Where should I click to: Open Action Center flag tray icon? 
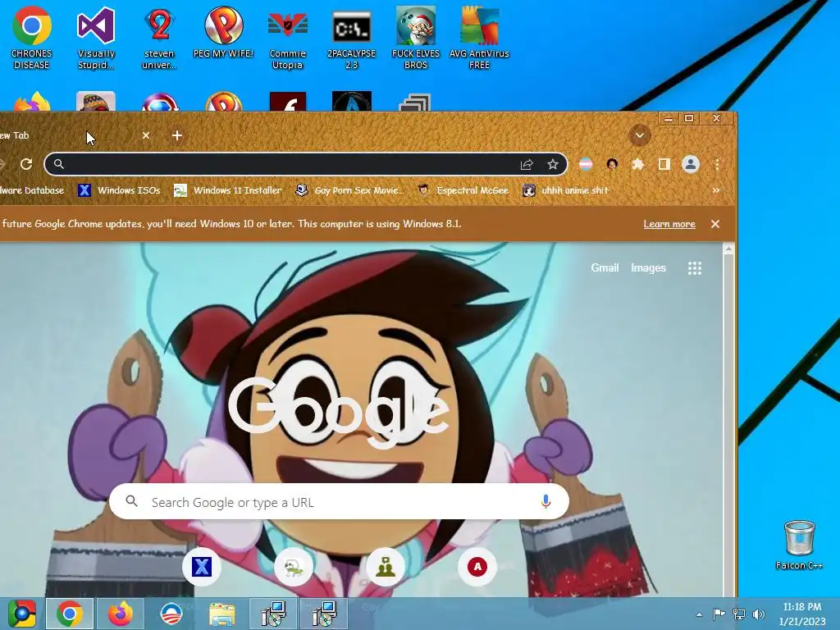pyautogui.click(x=719, y=614)
